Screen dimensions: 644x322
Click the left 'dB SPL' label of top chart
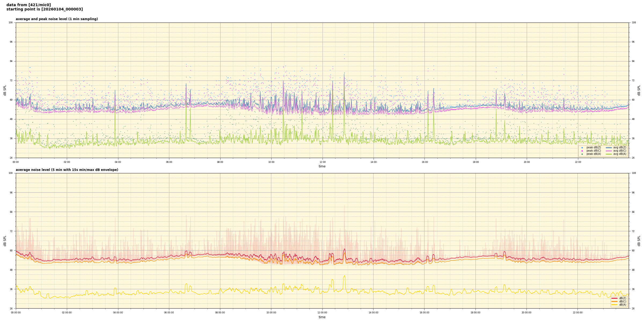[5, 90]
